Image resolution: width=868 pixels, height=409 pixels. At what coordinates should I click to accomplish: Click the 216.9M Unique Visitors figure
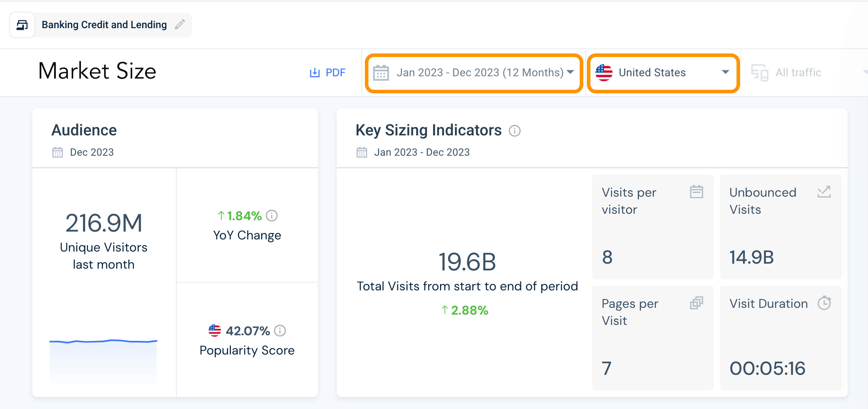(103, 223)
